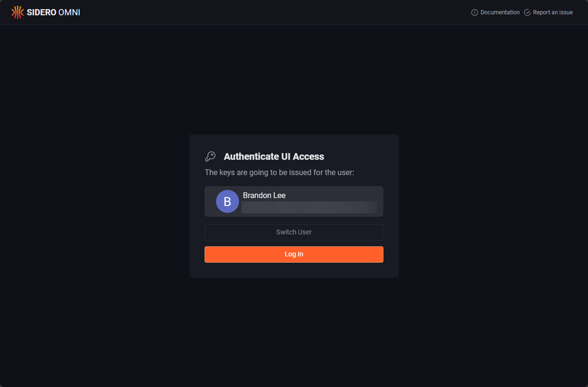Click the Report an issue checkmark icon
The image size is (588, 387).
pos(527,12)
